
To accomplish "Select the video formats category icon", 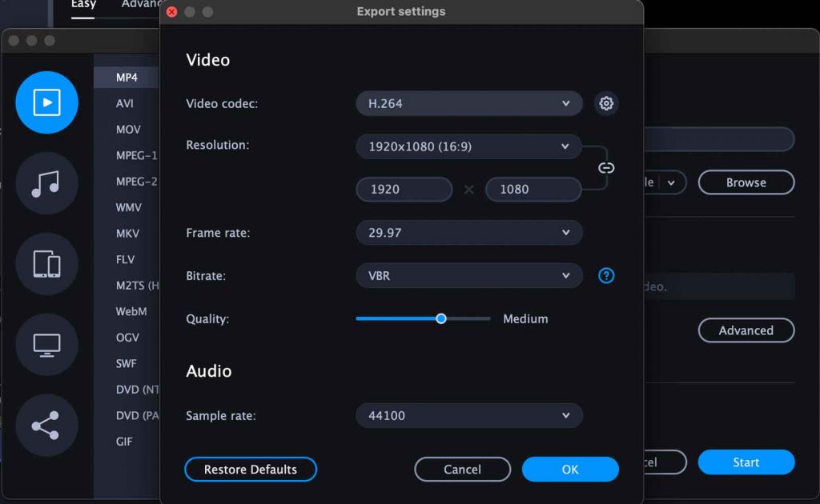I will point(46,102).
